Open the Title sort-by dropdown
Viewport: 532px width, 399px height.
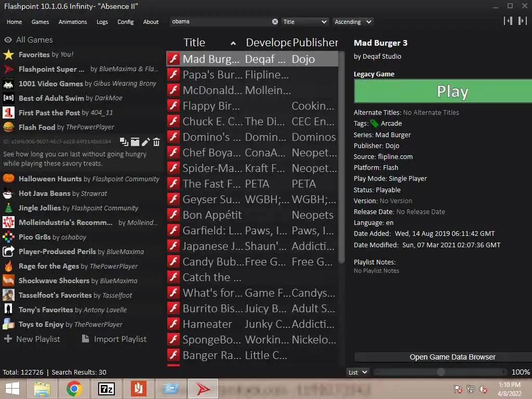(304, 22)
